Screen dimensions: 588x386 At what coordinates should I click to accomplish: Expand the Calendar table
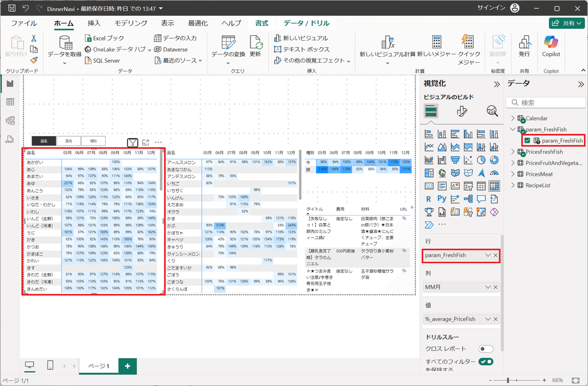pyautogui.click(x=513, y=118)
